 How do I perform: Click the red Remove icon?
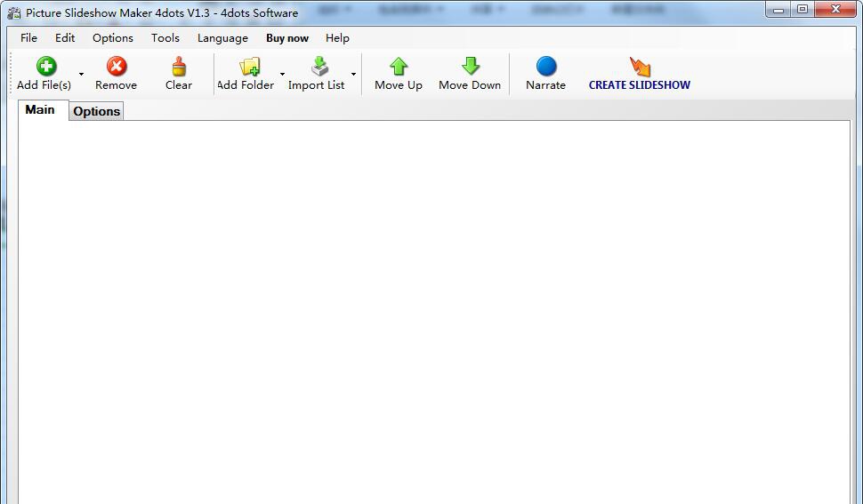117,67
